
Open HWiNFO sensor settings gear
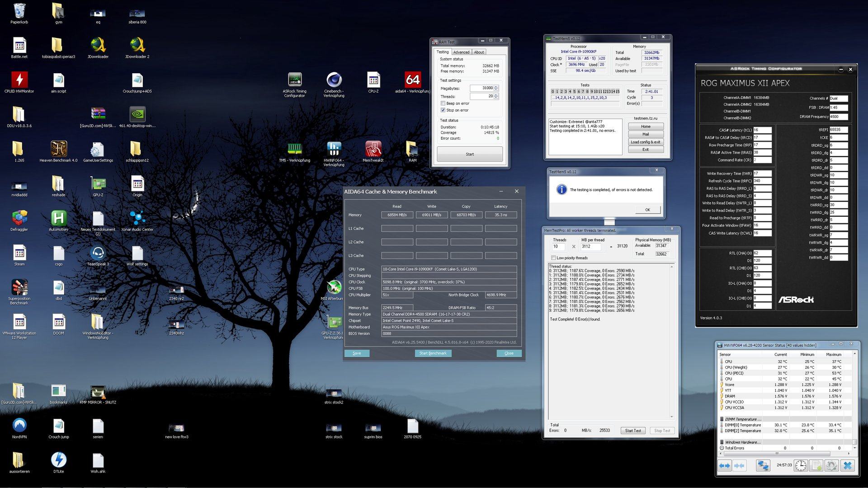pos(832,466)
